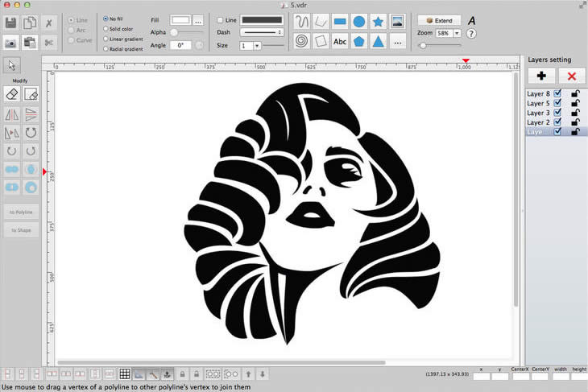Select the blue star shape tool
This screenshot has width=588, height=392.
pos(378,22)
